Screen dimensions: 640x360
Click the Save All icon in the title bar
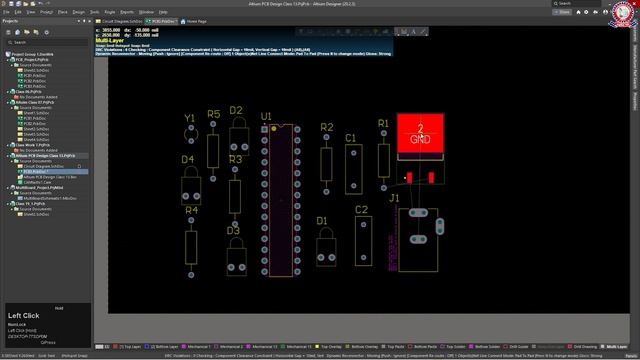pos(18,4)
